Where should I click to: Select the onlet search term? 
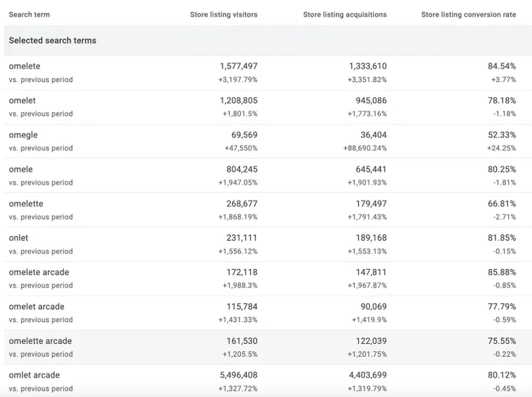[x=19, y=238]
